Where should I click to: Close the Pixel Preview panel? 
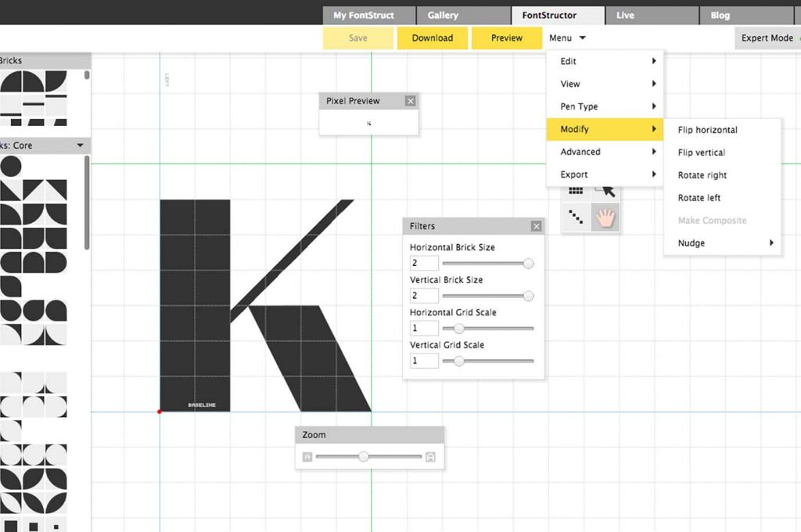coord(410,100)
